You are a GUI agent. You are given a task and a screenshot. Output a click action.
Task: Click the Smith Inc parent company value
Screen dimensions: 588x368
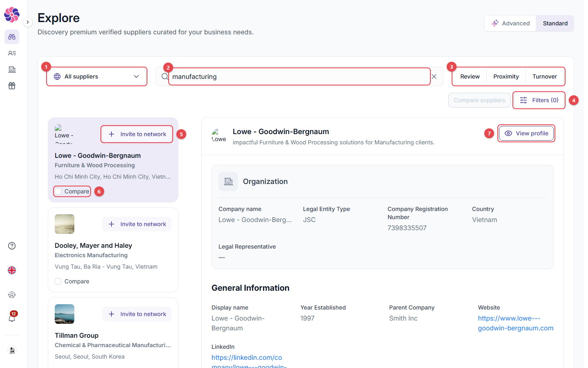(x=403, y=318)
